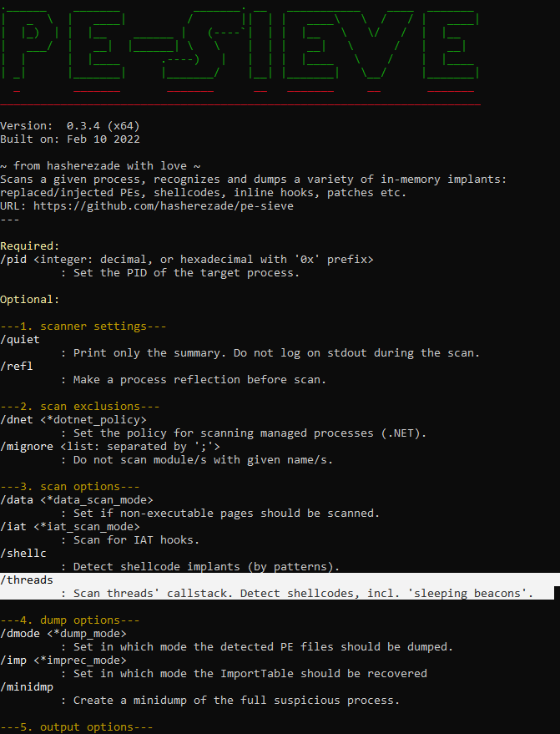Click the highlighted '/threads' option

27,580
